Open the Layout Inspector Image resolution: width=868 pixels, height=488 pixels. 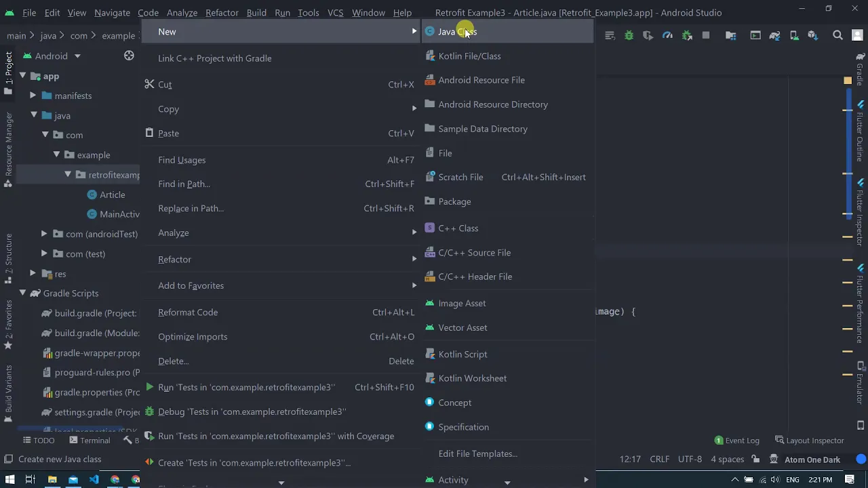810,441
